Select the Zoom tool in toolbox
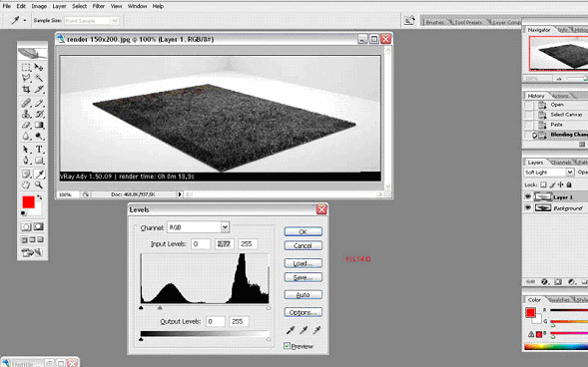The height and width of the screenshot is (367, 588). click(39, 184)
